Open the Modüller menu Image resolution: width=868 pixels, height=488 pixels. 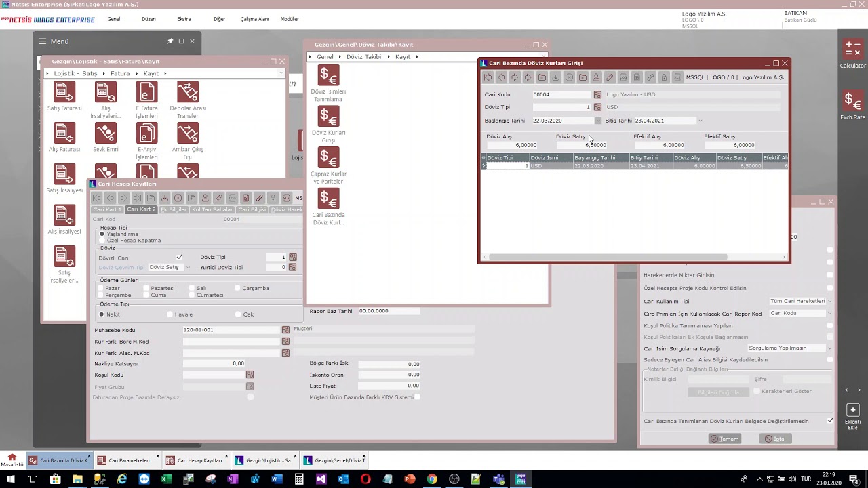click(x=290, y=19)
